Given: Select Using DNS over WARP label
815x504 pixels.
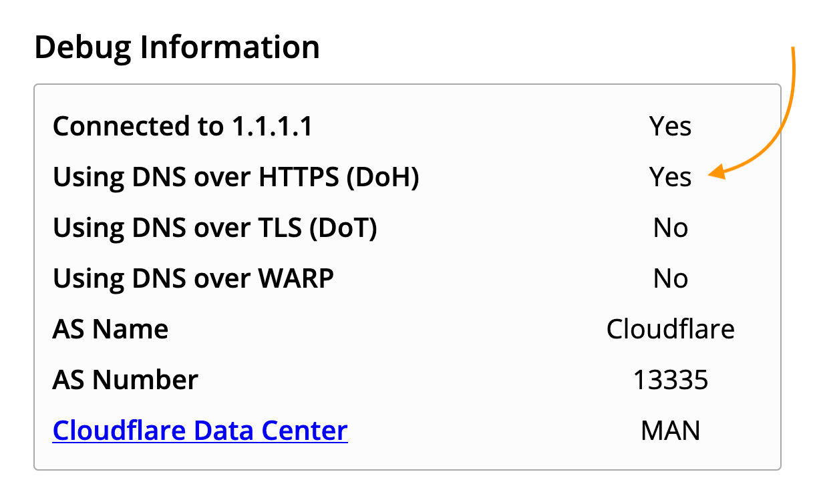Looking at the screenshot, I should pyautogui.click(x=193, y=278).
